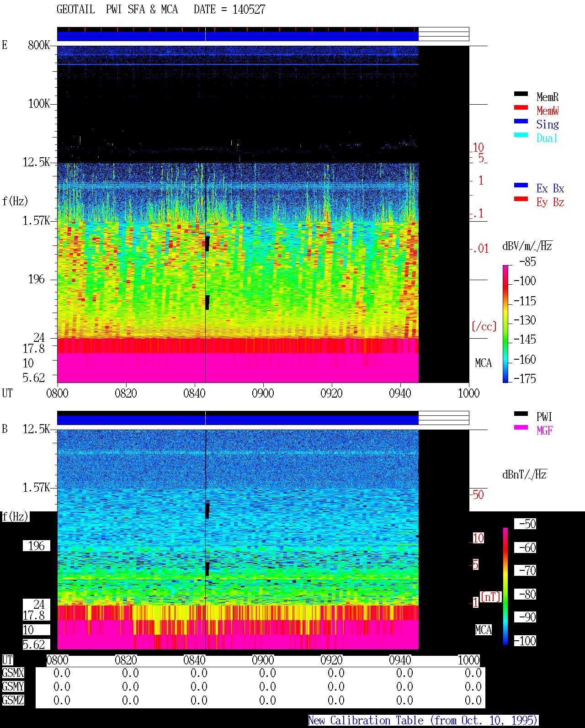Image resolution: width=585 pixels, height=728 pixels.
Task: Click the 0900 time tick under E panel
Action: click(x=263, y=393)
